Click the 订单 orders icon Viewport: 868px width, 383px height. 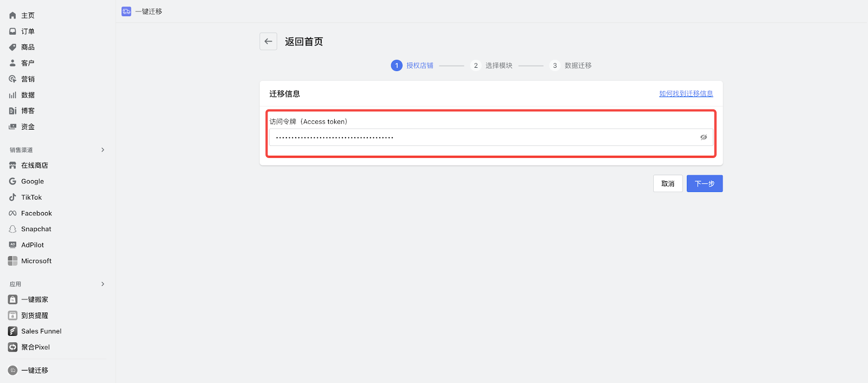pyautogui.click(x=12, y=31)
